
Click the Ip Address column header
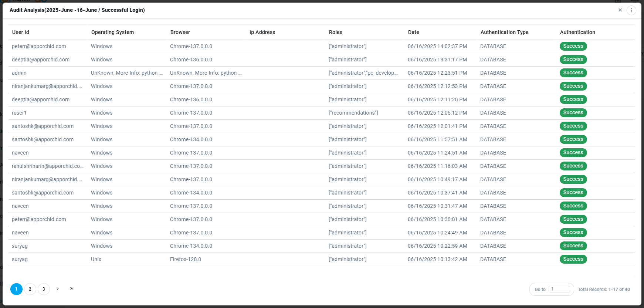click(262, 32)
